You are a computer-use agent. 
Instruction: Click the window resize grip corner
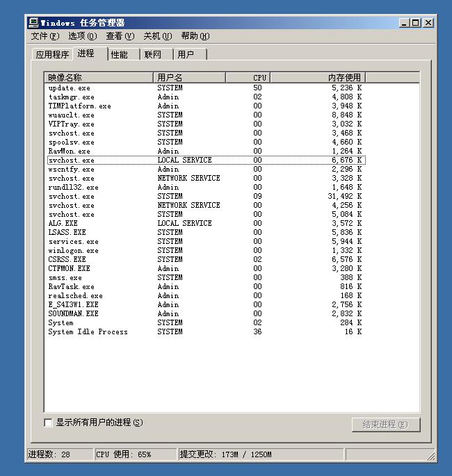pyautogui.click(x=431, y=457)
